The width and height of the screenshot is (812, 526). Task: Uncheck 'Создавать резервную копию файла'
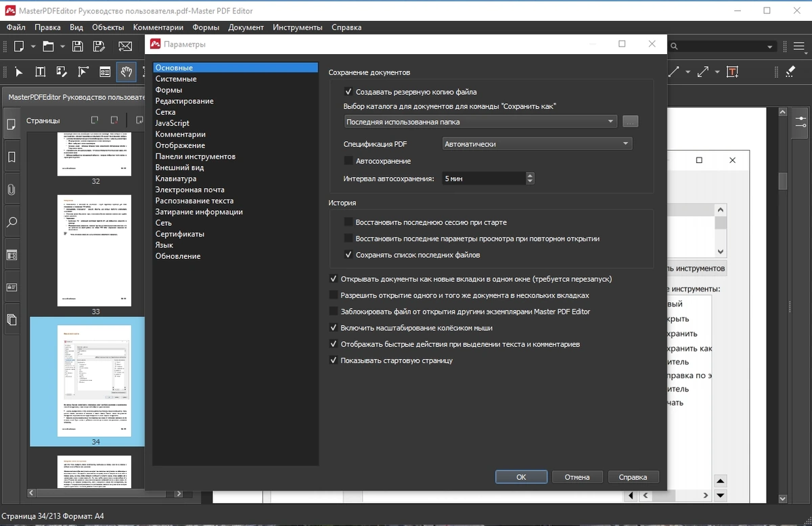pyautogui.click(x=348, y=92)
